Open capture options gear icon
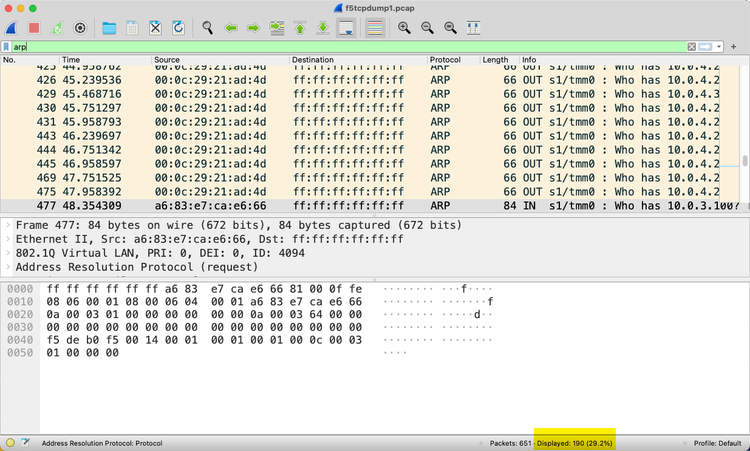The image size is (750, 451). tap(80, 28)
